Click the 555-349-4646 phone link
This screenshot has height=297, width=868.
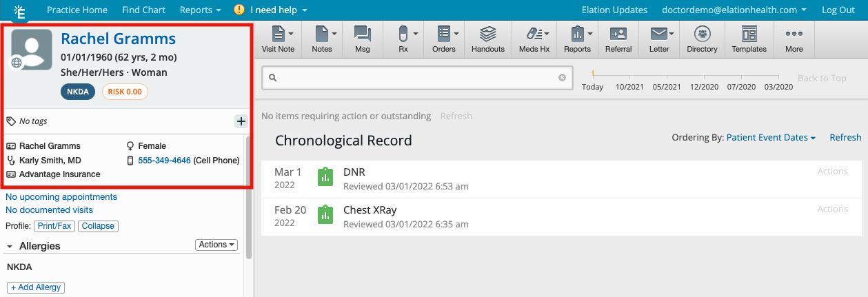pyautogui.click(x=164, y=161)
